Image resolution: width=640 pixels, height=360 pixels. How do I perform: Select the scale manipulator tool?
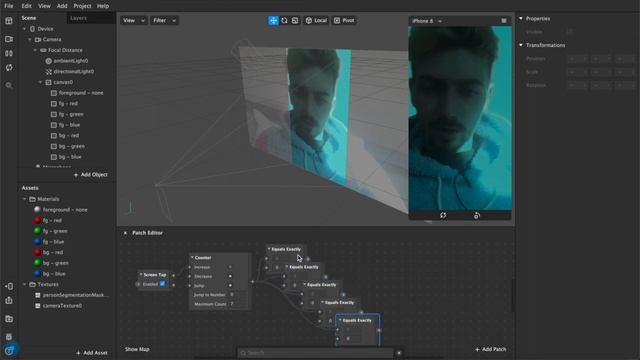coord(295,20)
